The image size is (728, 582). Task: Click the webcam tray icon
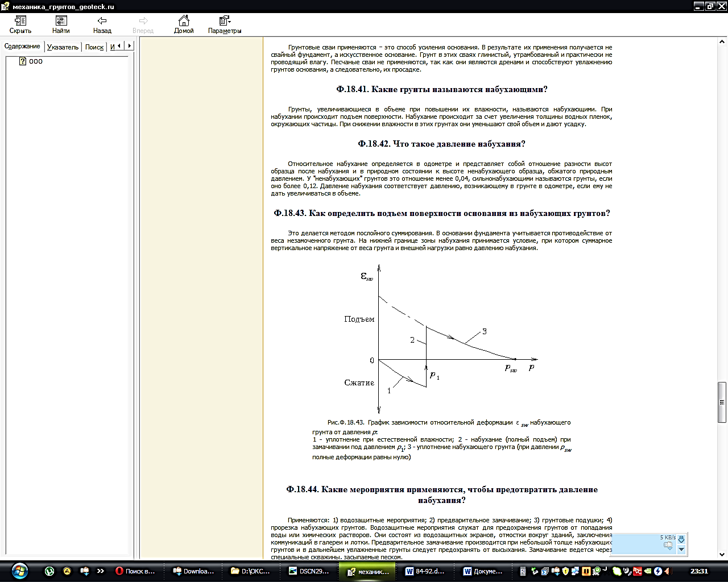(x=627, y=571)
